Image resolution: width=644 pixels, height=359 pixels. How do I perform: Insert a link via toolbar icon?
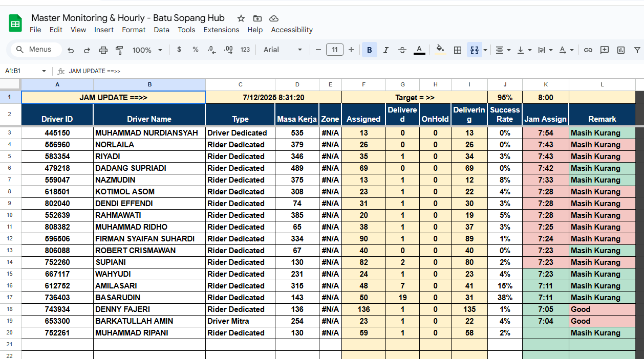click(x=588, y=50)
